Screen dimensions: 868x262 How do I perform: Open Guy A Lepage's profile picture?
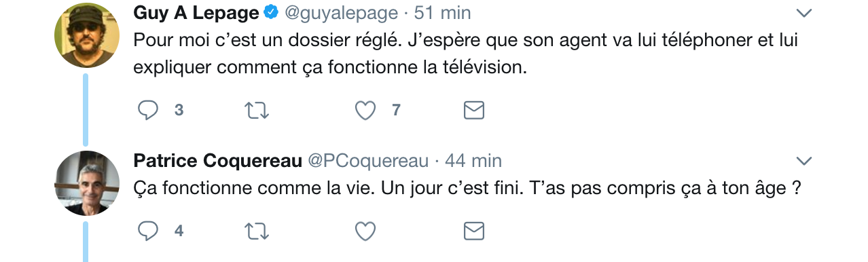click(x=87, y=35)
